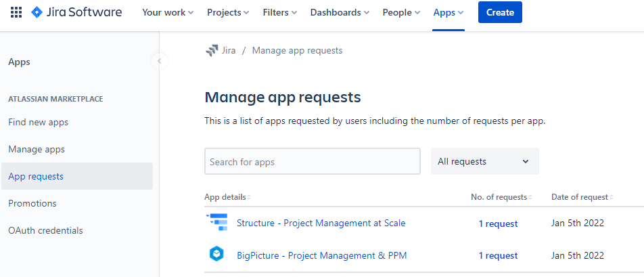Viewport: 644px width, 277px height.
Task: Sort by Date of request column
Action: coord(582,197)
